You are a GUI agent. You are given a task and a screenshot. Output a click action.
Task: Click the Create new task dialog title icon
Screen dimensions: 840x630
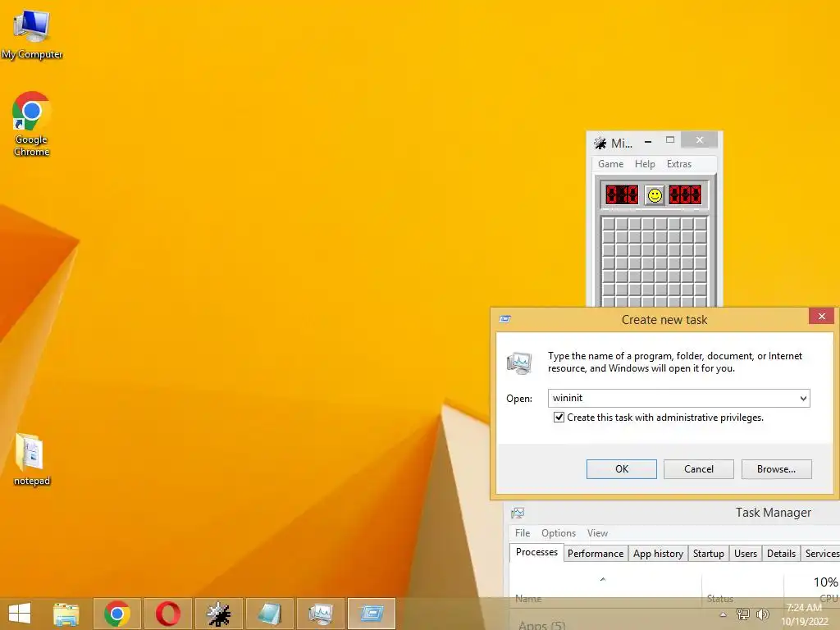504,319
